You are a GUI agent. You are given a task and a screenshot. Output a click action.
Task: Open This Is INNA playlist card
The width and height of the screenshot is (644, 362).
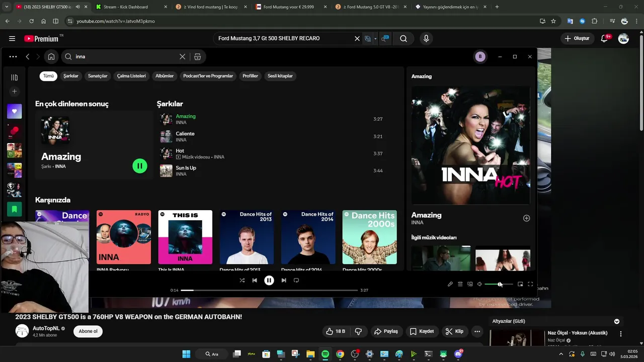click(x=185, y=240)
